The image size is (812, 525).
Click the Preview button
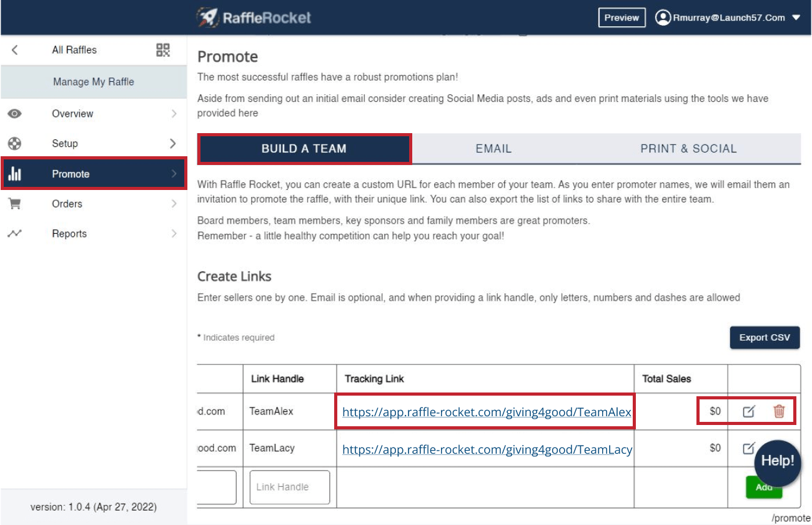click(x=621, y=17)
